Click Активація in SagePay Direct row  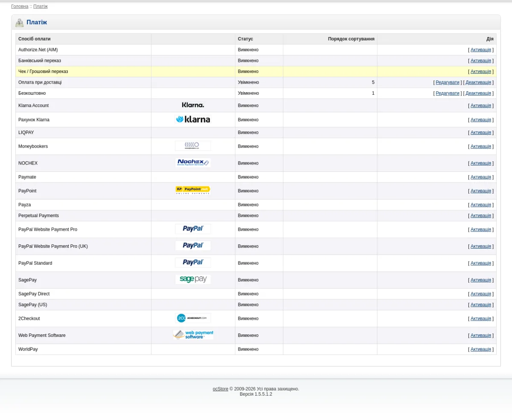point(481,294)
